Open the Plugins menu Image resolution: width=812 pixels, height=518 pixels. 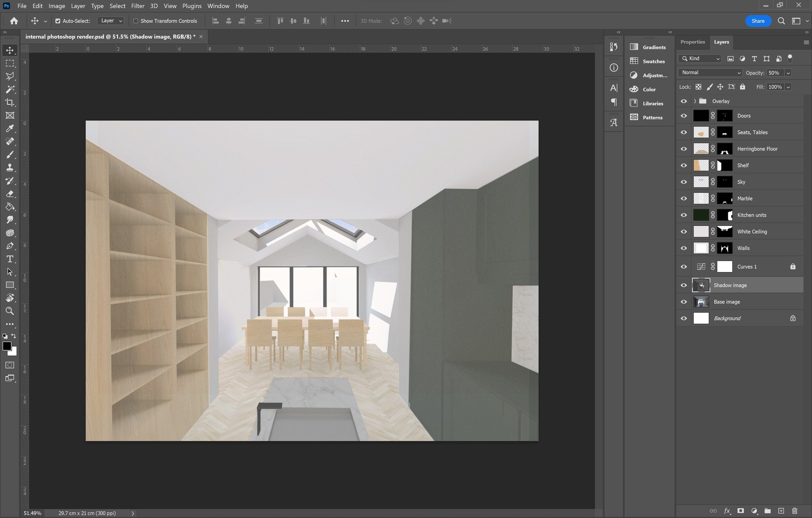point(192,6)
